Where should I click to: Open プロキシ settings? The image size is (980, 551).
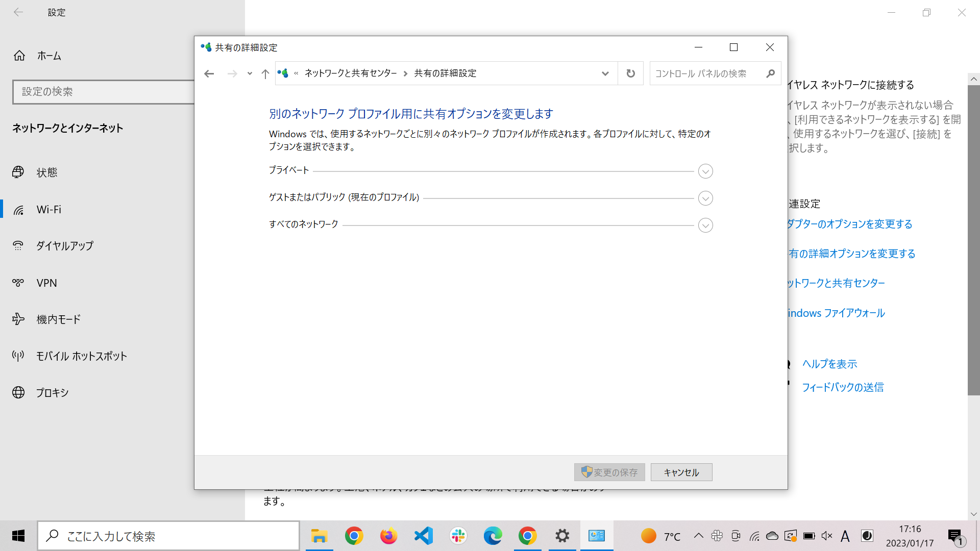(x=52, y=392)
